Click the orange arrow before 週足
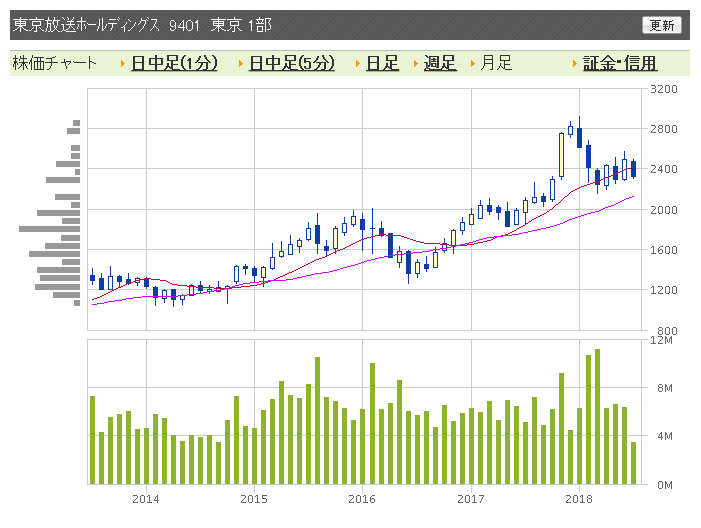Image resolution: width=701 pixels, height=528 pixels. (416, 63)
